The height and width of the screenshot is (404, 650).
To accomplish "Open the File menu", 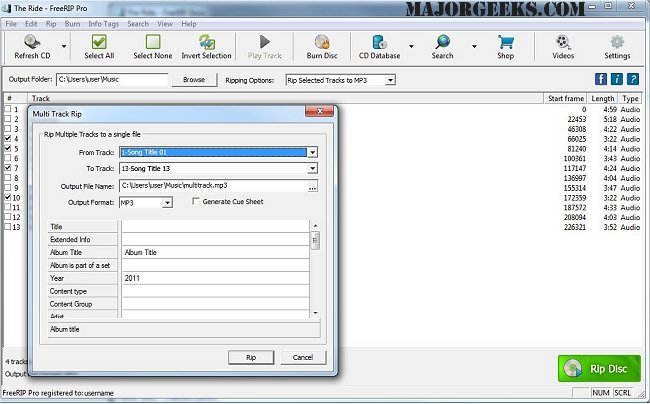I will [11, 24].
